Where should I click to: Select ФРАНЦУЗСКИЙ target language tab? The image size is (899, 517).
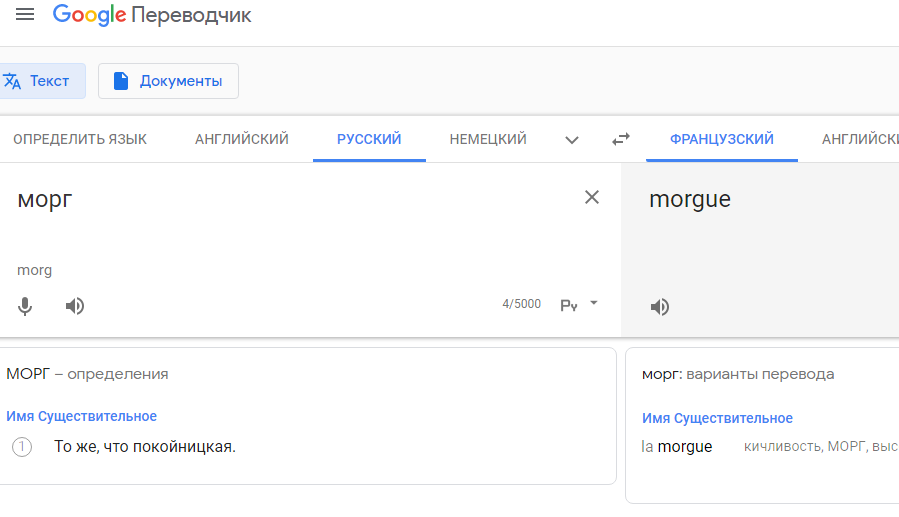click(722, 139)
